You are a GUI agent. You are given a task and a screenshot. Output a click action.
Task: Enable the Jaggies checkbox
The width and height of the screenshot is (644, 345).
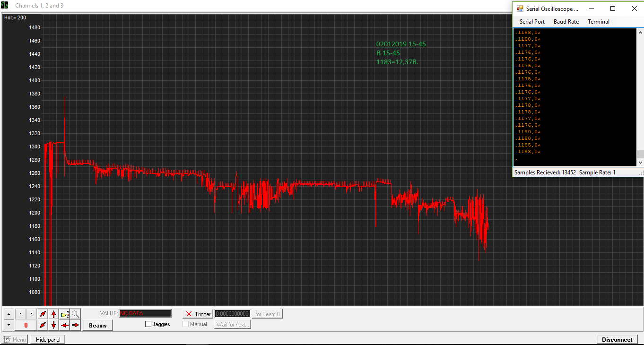(148, 324)
